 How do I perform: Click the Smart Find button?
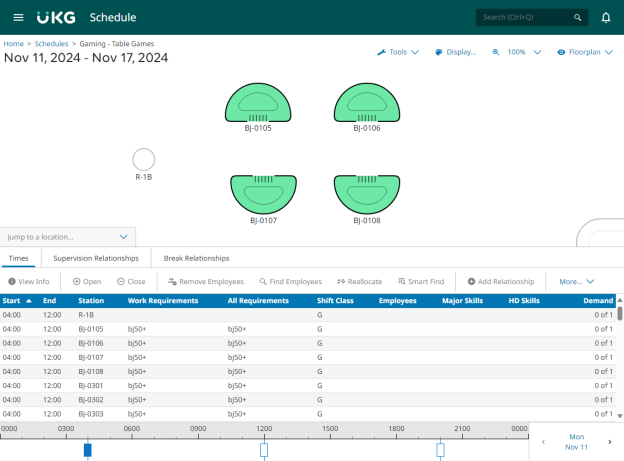(421, 281)
